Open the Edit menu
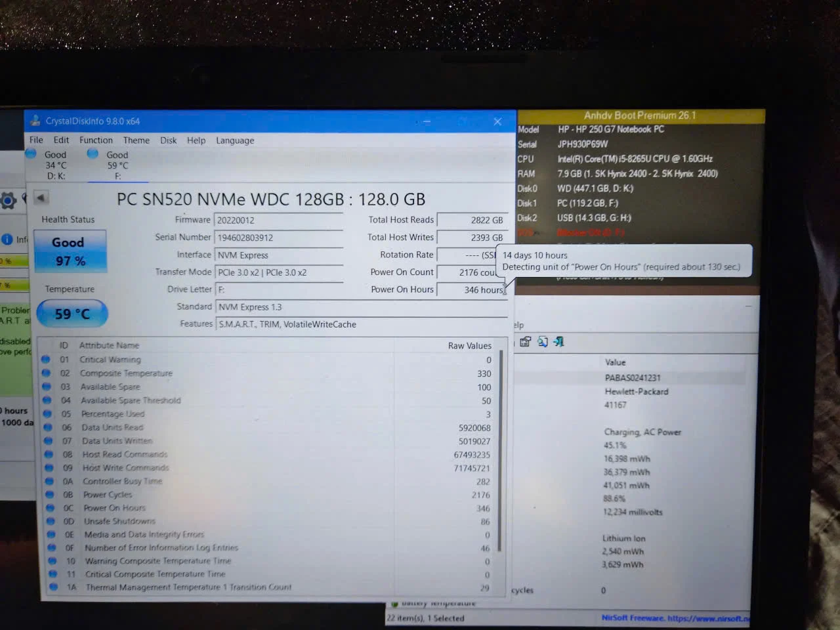Viewport: 840px width, 630px height. (61, 140)
